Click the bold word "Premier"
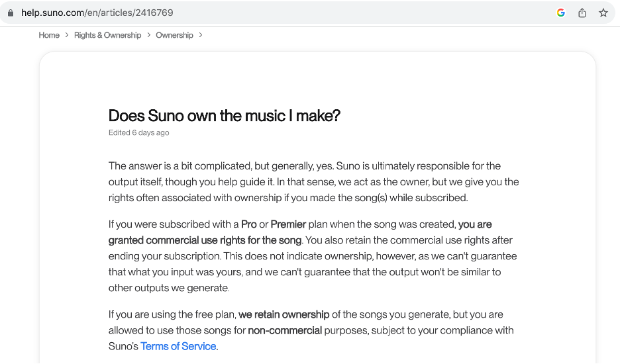 coord(288,224)
